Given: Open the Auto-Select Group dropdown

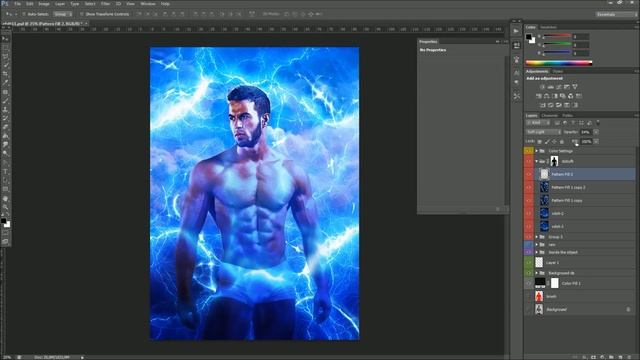Looking at the screenshot, I should click(63, 14).
